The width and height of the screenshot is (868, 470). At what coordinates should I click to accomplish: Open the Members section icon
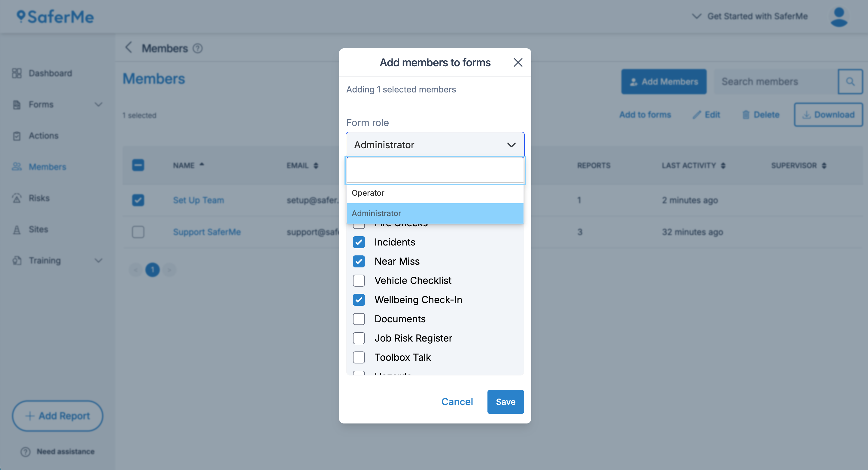[17, 167]
